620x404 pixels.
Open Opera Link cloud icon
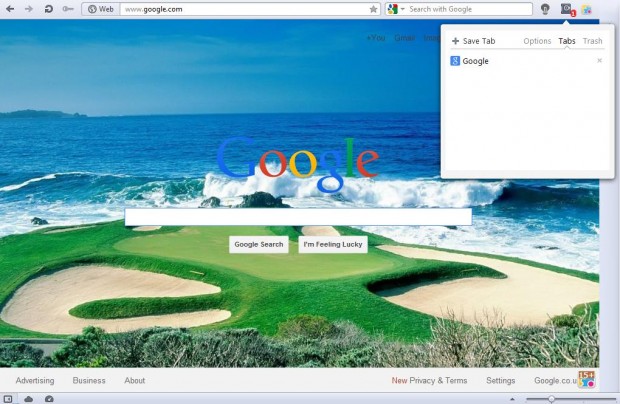28,399
